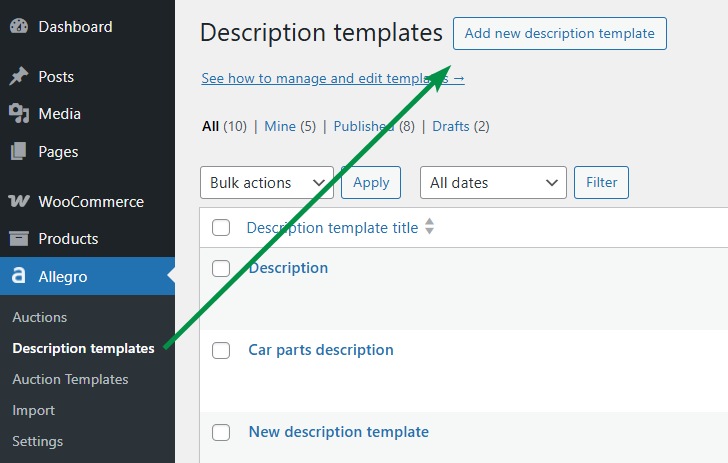Go to the Auctions submenu item

tap(39, 317)
